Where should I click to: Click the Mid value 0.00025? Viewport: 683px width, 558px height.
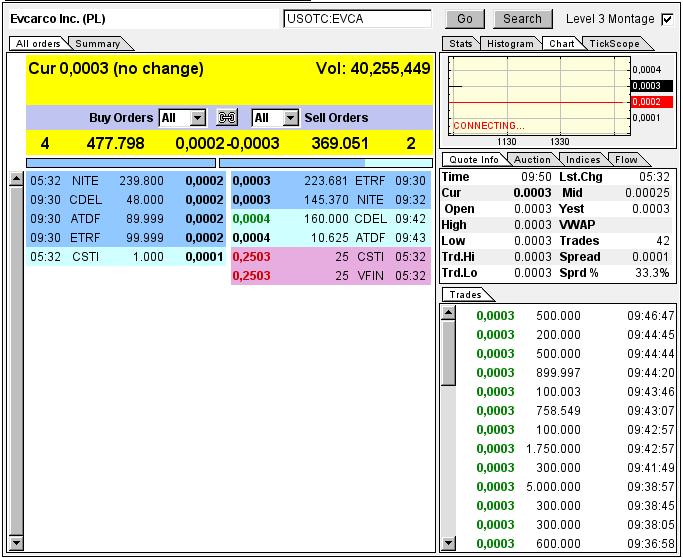point(647,193)
